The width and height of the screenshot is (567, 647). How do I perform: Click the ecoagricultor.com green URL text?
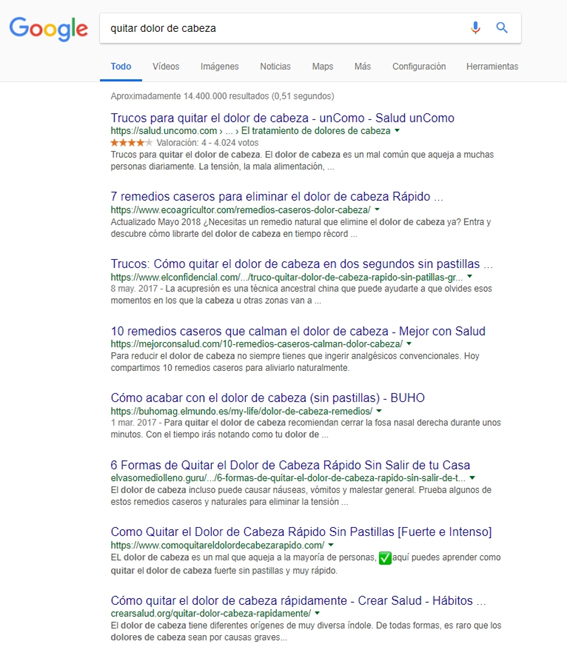coord(241,210)
